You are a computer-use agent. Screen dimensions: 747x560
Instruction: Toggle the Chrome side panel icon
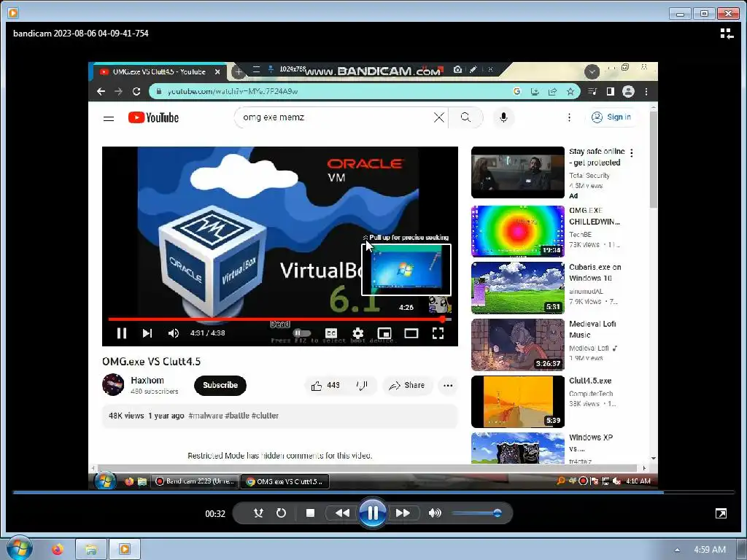611,91
